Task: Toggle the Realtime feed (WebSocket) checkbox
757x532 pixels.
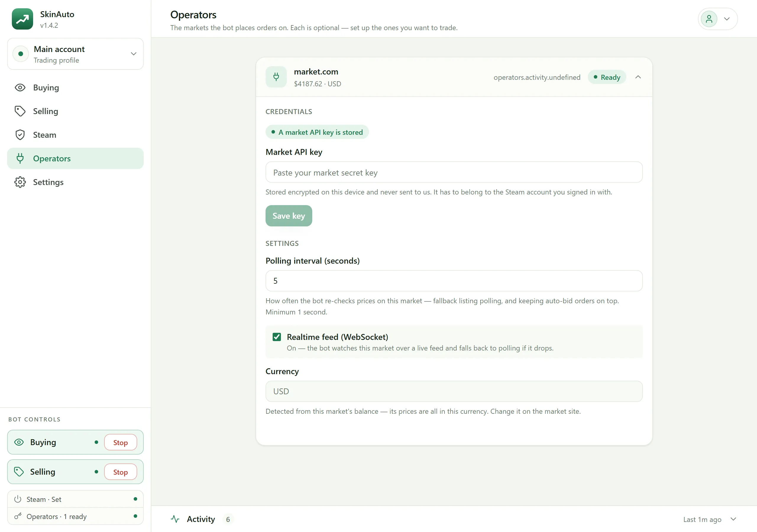Action: [x=276, y=337]
